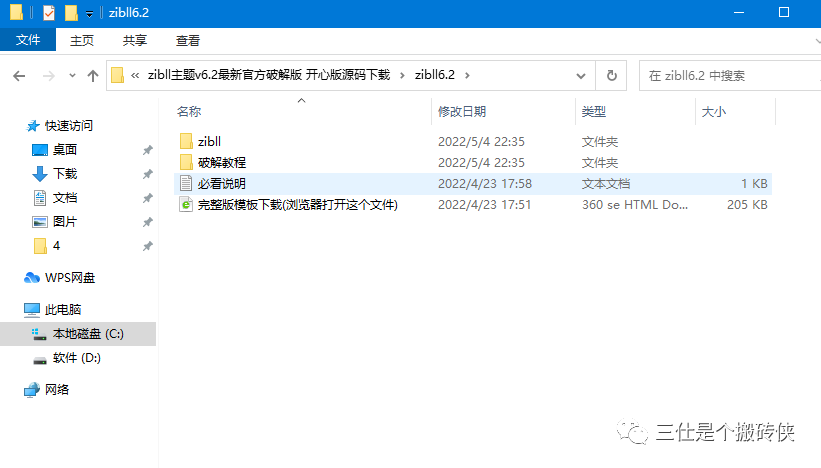Open WPS网盘 in the navigation pane
Screen dimensions: 821x468
point(70,278)
